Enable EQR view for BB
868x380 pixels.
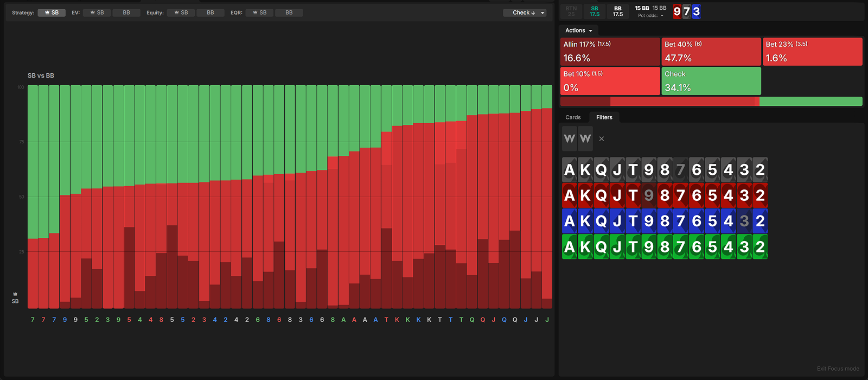coord(289,12)
